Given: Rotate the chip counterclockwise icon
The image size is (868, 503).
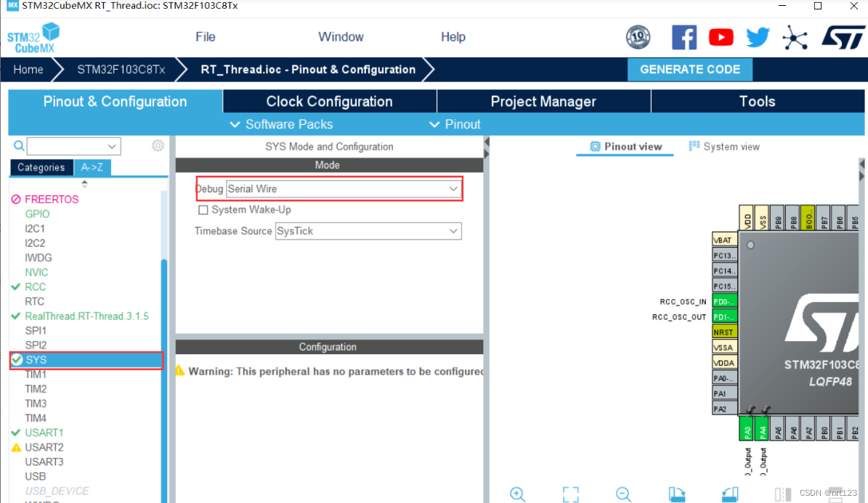Looking at the screenshot, I should (729, 494).
